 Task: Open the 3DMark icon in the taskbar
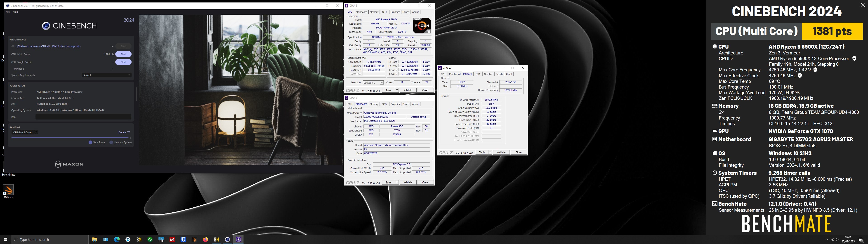(x=194, y=240)
